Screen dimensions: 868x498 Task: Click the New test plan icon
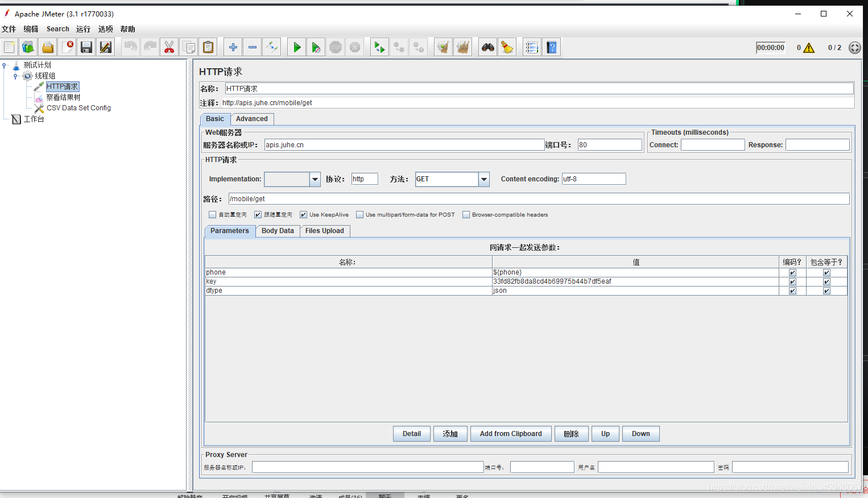[x=10, y=47]
